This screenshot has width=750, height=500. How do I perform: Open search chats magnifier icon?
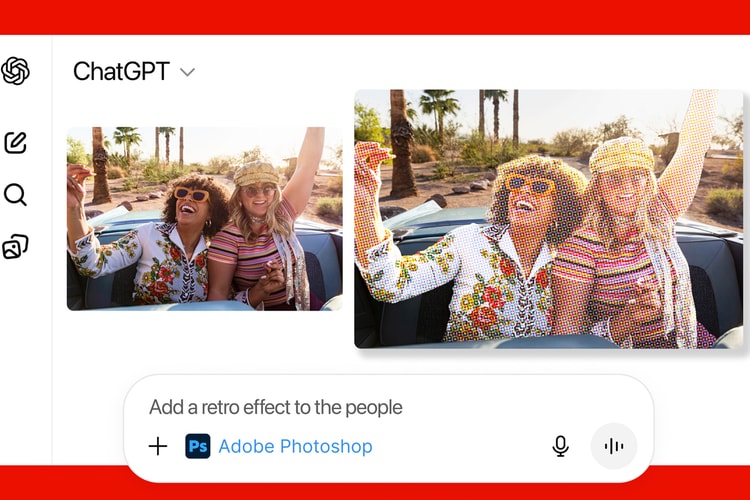(x=15, y=195)
